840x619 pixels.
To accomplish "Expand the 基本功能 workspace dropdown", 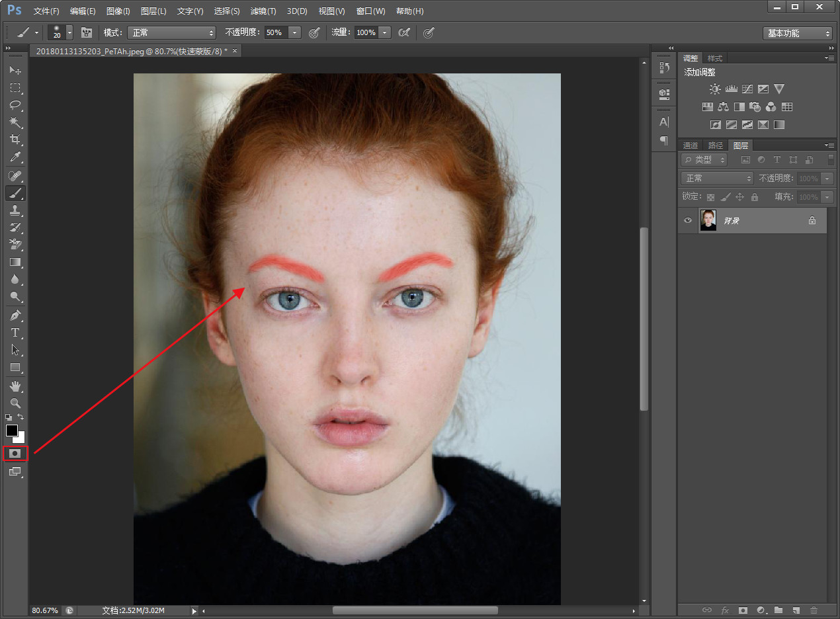I will click(798, 33).
